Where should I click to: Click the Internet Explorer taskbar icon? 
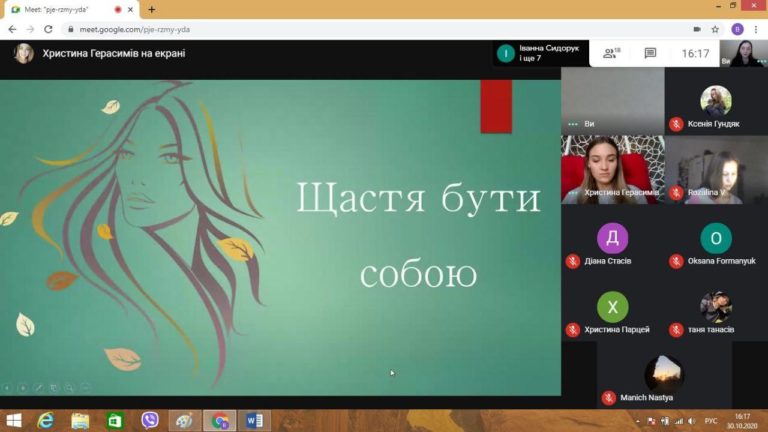45,420
